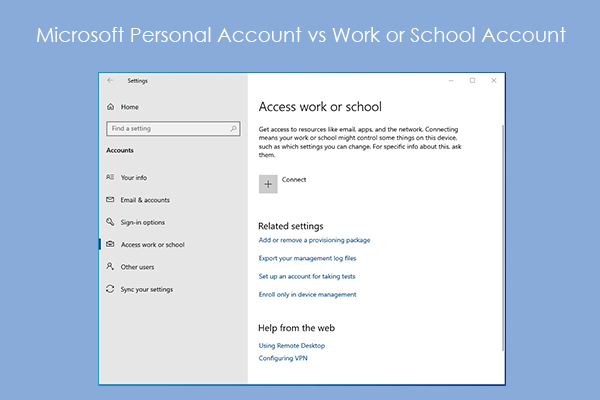
Task: Minimize the Settings window
Action: coord(451,80)
